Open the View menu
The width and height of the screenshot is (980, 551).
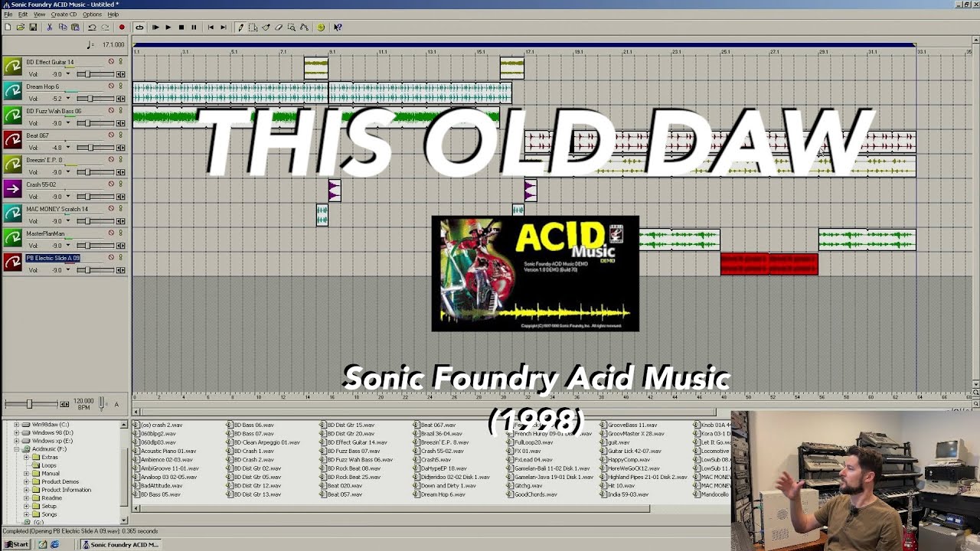point(39,15)
